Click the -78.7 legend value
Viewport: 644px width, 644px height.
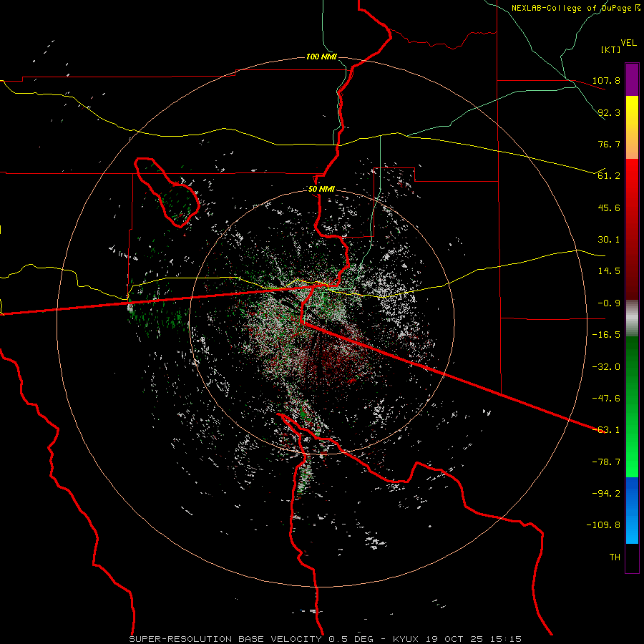[x=606, y=462]
